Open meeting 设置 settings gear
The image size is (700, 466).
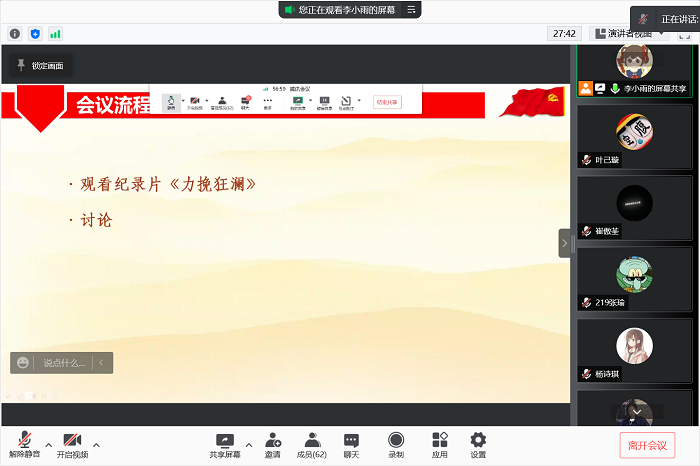click(x=478, y=444)
